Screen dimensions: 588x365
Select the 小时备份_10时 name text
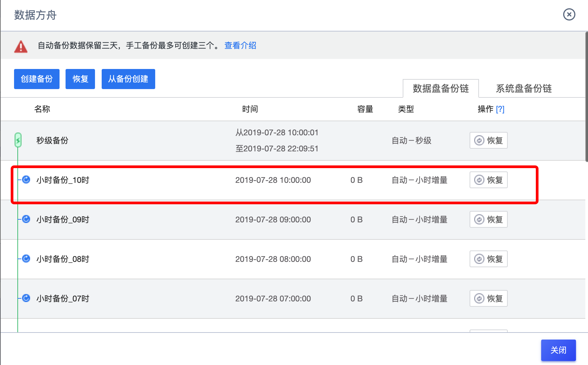(63, 180)
